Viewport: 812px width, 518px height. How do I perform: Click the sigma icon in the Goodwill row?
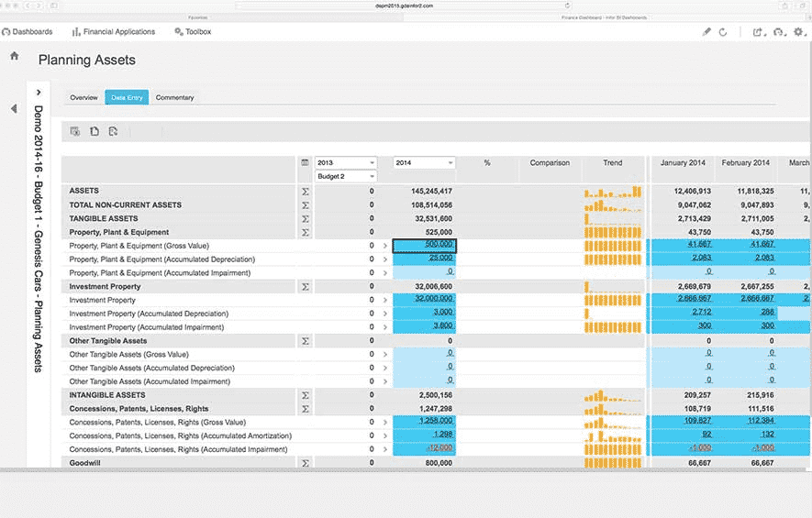click(305, 463)
